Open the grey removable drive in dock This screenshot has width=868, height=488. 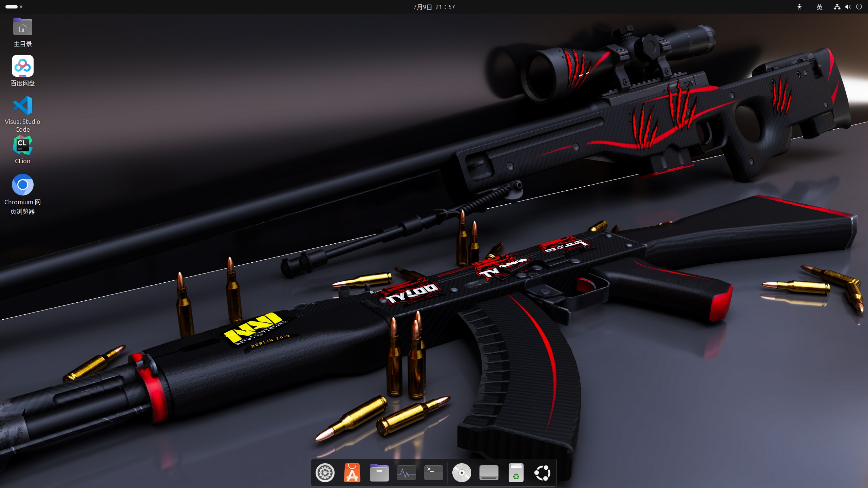click(x=489, y=473)
